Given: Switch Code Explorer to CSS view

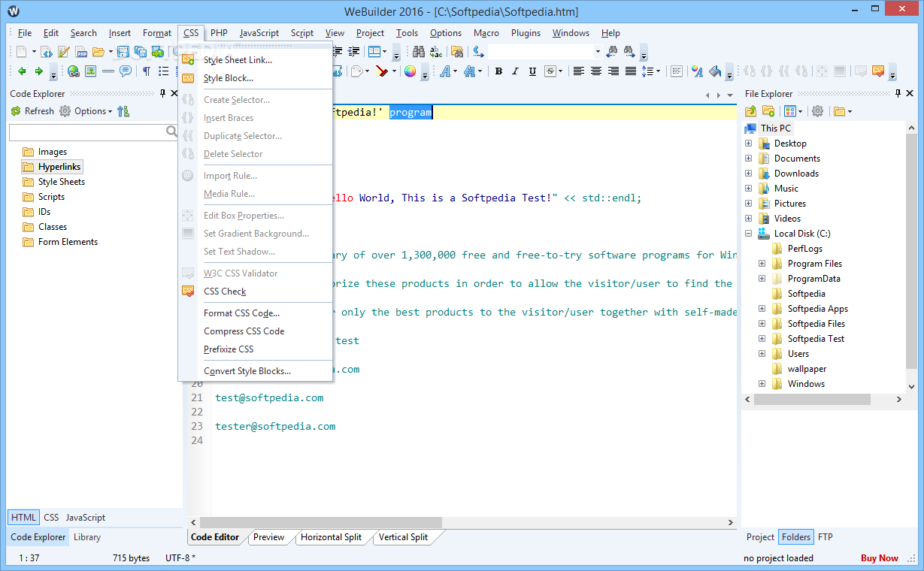Looking at the screenshot, I should point(51,518).
